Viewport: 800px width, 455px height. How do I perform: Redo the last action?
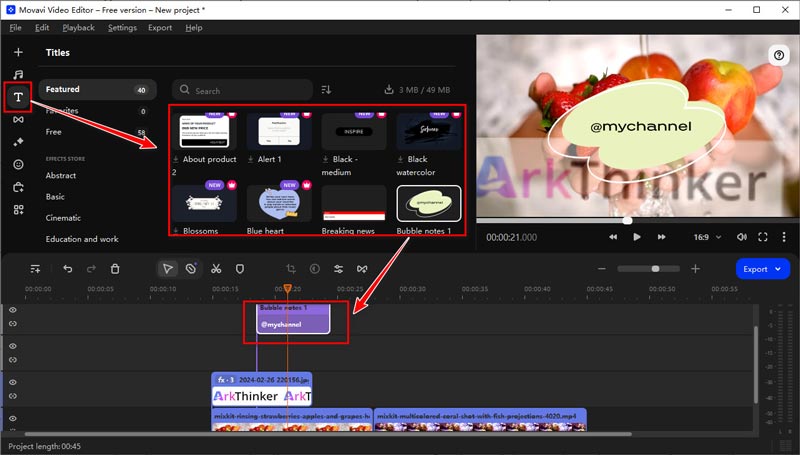[91, 269]
